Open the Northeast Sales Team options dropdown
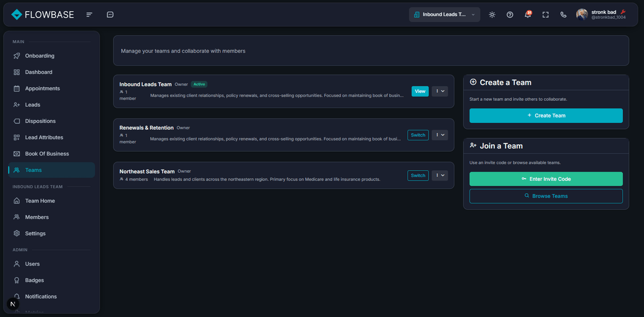644x317 pixels. [440, 175]
